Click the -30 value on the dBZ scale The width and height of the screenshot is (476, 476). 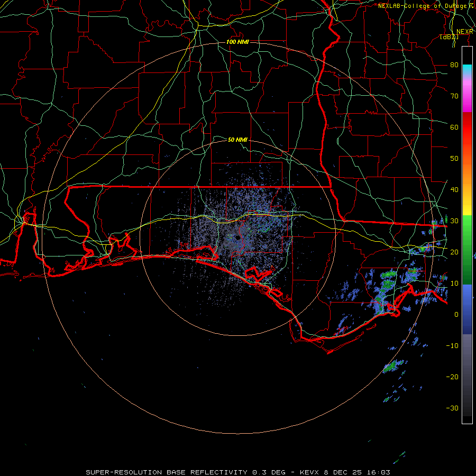(x=452, y=408)
